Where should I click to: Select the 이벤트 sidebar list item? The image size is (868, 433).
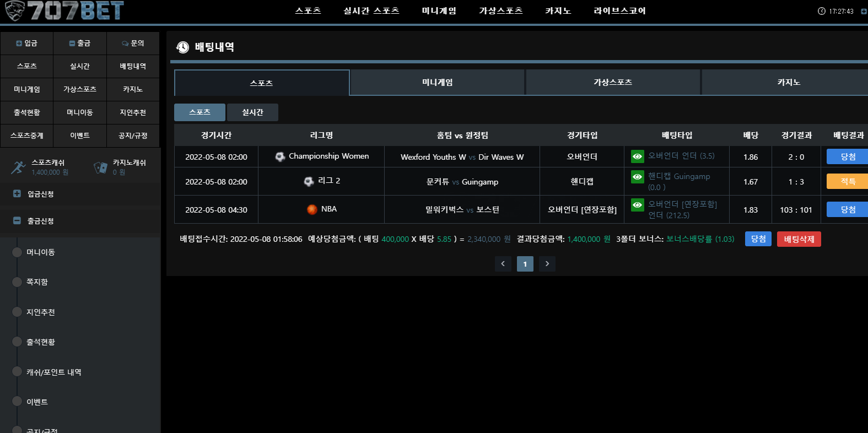pos(37,402)
